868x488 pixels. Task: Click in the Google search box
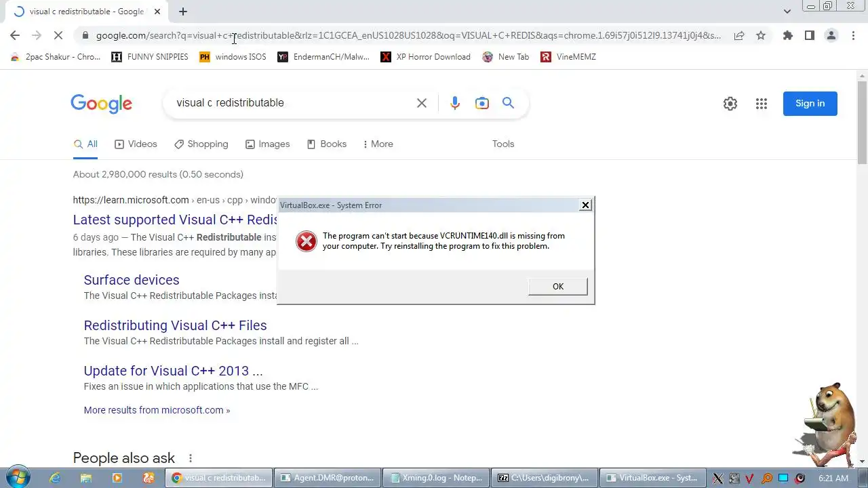coord(292,103)
